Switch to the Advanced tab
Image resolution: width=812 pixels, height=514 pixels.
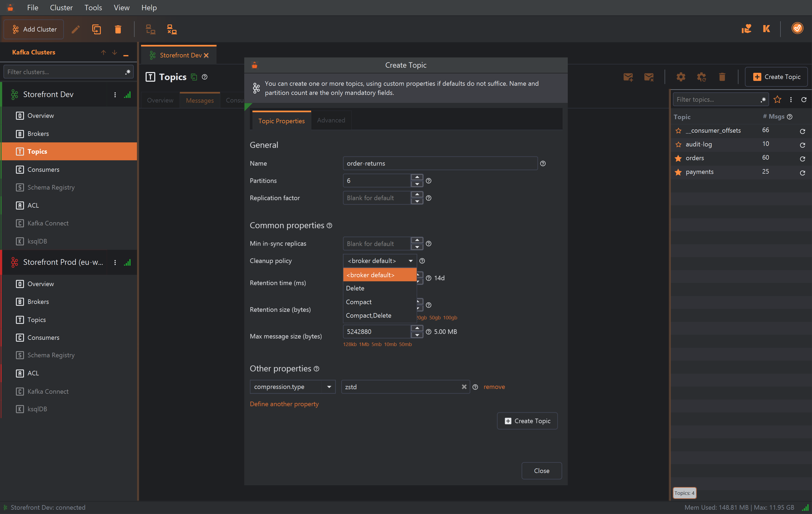[331, 120]
